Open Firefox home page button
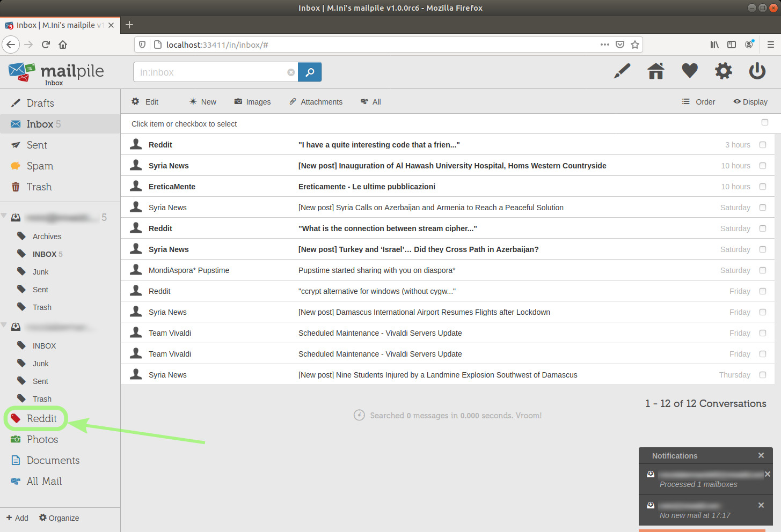 63,45
